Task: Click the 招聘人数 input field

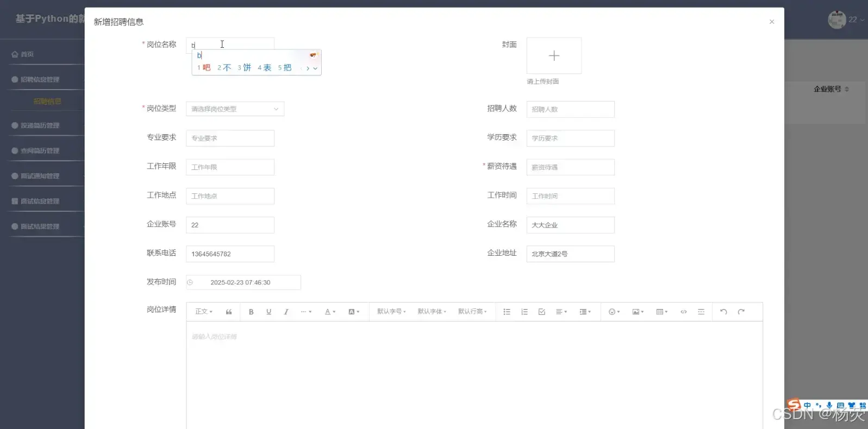Action: [570, 109]
